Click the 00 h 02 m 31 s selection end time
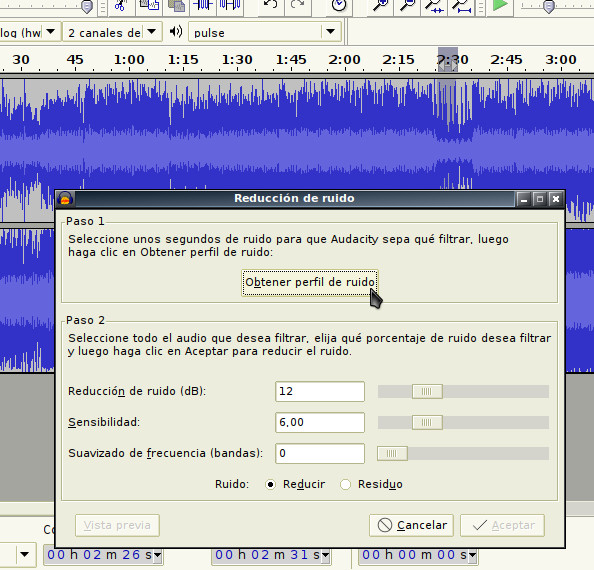594x570 pixels. click(x=267, y=555)
